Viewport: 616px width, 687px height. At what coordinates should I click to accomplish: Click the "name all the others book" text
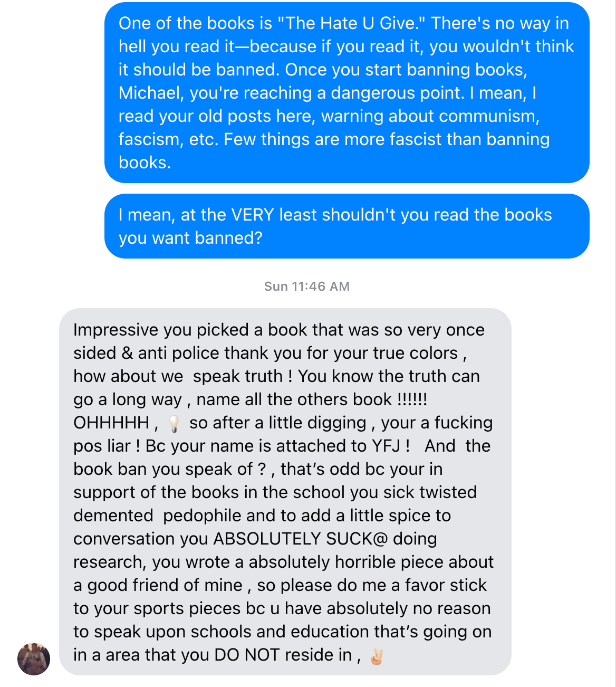pyautogui.click(x=294, y=399)
